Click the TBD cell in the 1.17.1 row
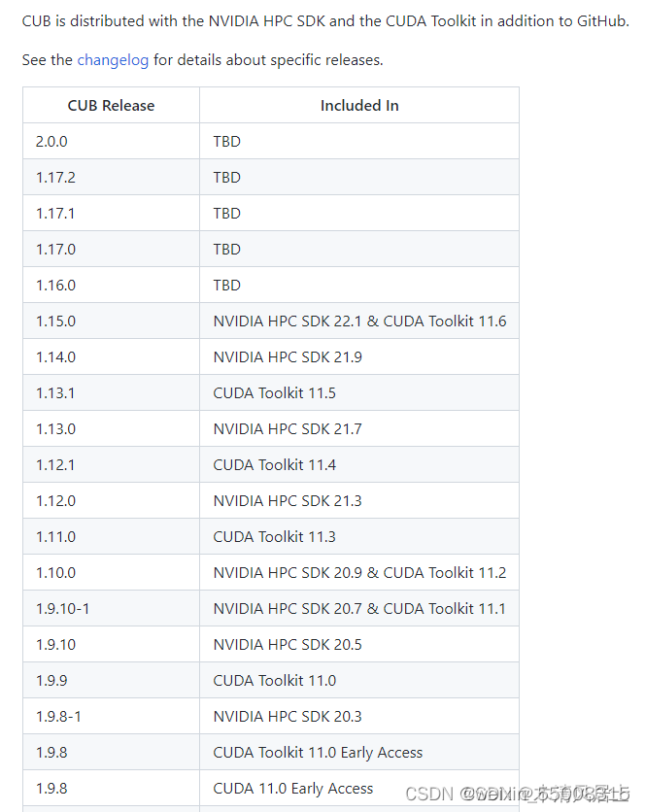Image resolution: width=645 pixels, height=812 pixels. coord(359,214)
